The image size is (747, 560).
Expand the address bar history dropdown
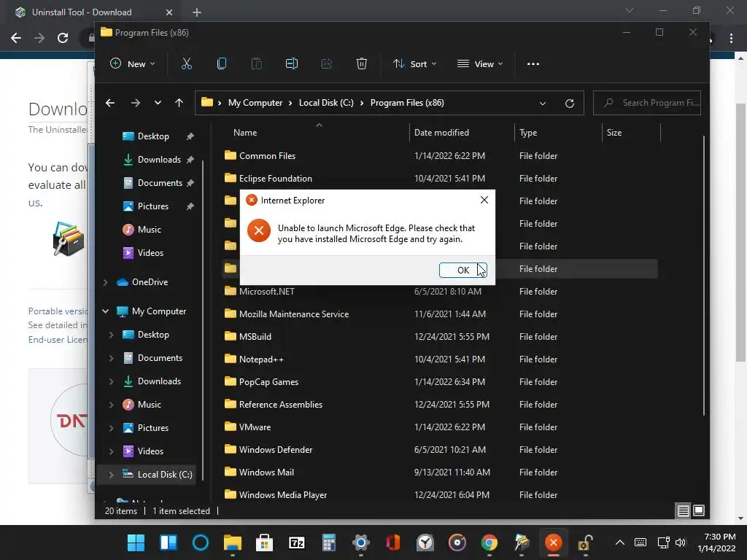click(543, 104)
